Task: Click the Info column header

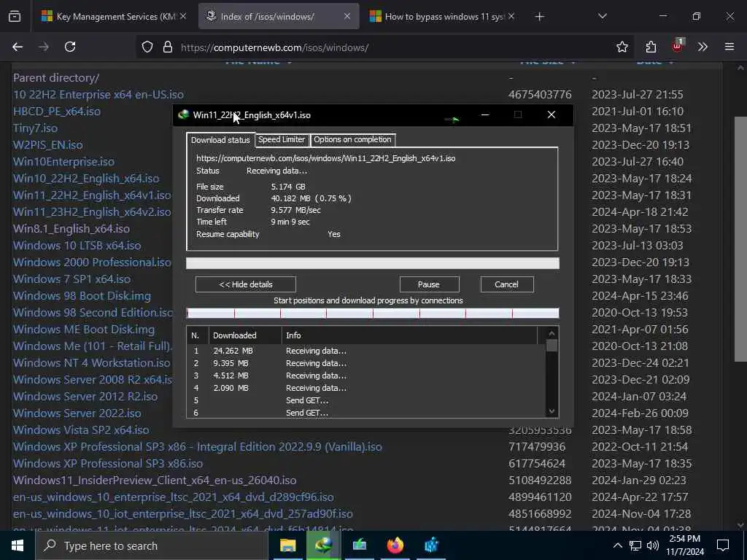Action: click(409, 335)
